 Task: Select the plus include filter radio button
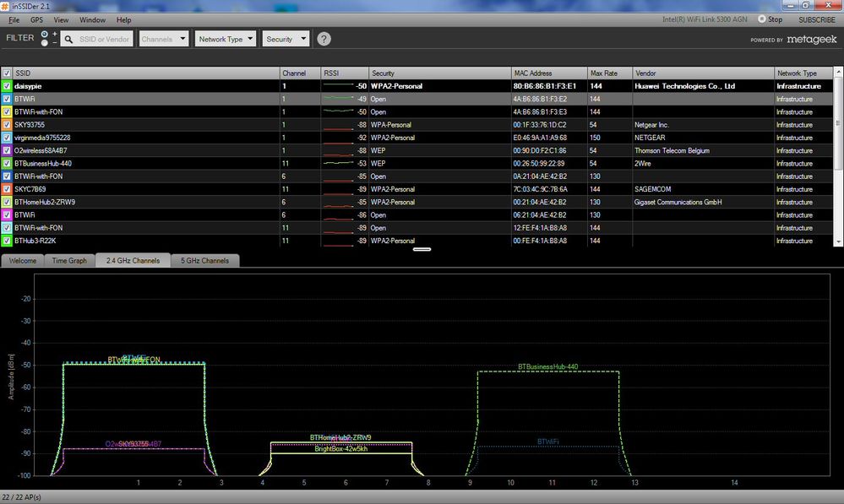click(x=45, y=34)
